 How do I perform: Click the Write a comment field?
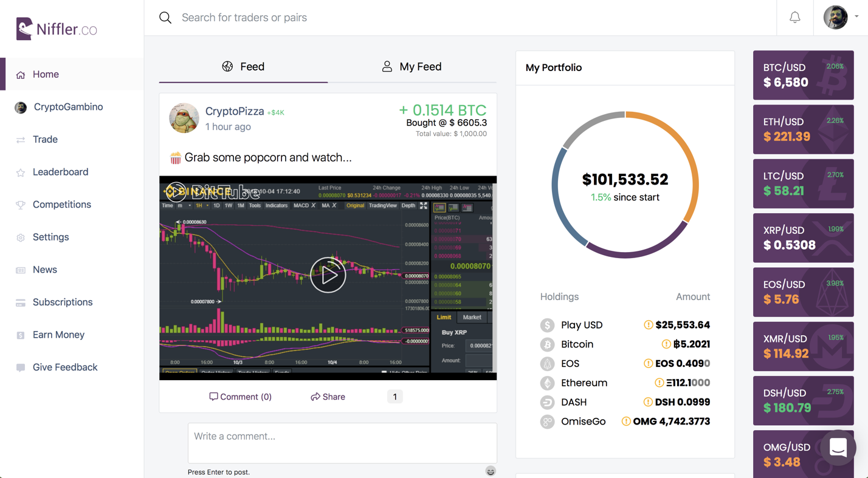(x=342, y=443)
